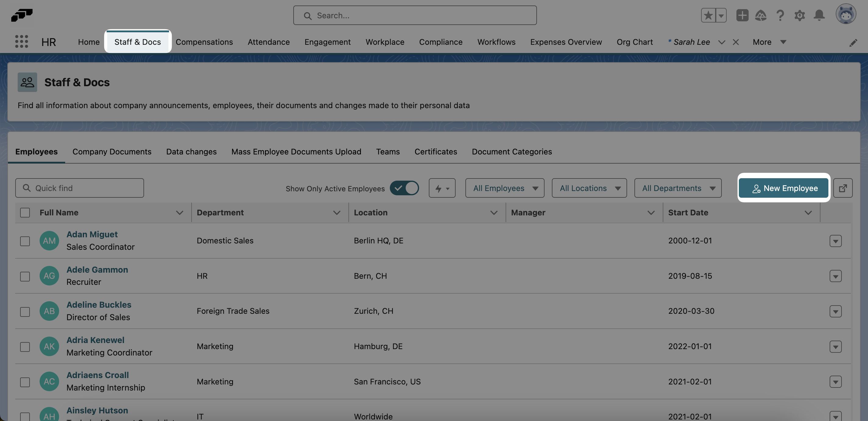Click the Favorites star icon

[x=708, y=15]
